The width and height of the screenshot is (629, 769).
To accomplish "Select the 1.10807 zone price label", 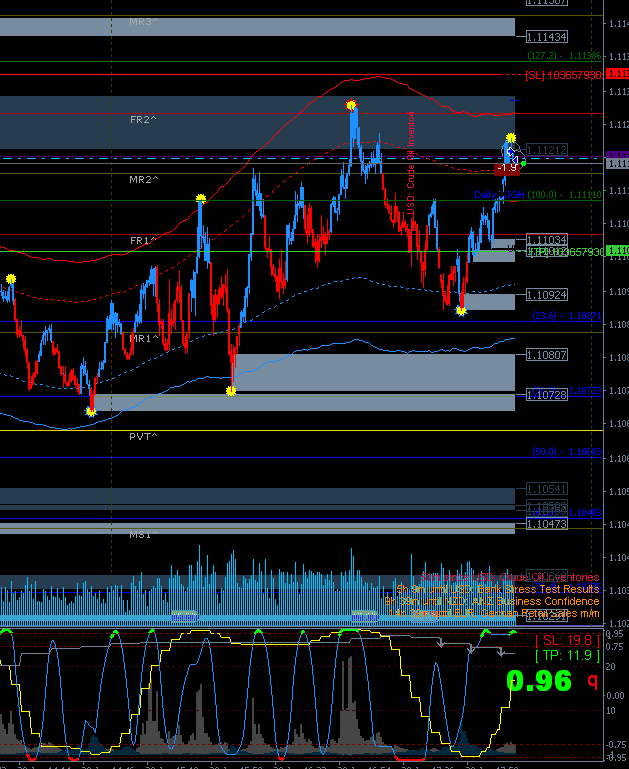I will tap(547, 355).
